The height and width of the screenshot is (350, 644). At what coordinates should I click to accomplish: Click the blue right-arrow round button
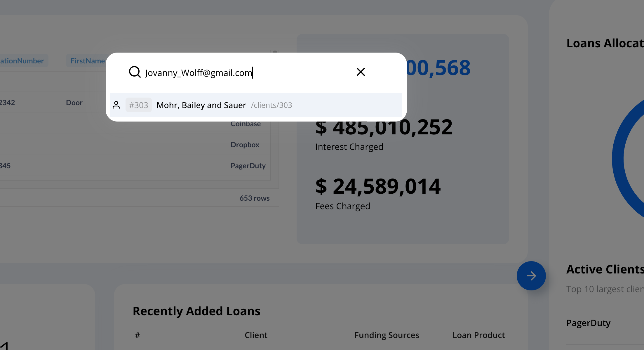pyautogui.click(x=531, y=276)
